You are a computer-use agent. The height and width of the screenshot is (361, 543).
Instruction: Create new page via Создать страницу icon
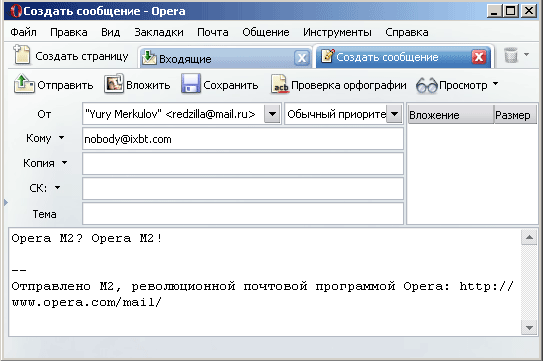tap(22, 55)
